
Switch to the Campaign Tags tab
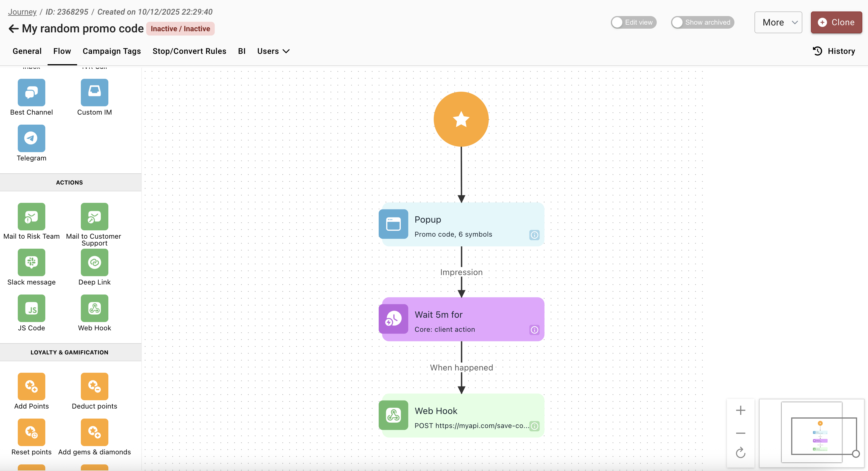click(112, 51)
